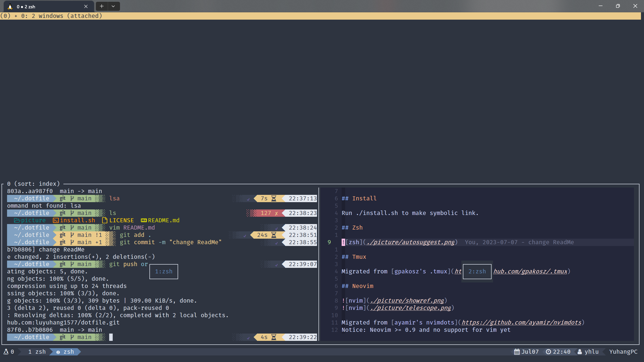Image resolution: width=644 pixels, height=362 pixels.
Task: Expand the new tab profile dropdown arrow
Action: point(113,6)
